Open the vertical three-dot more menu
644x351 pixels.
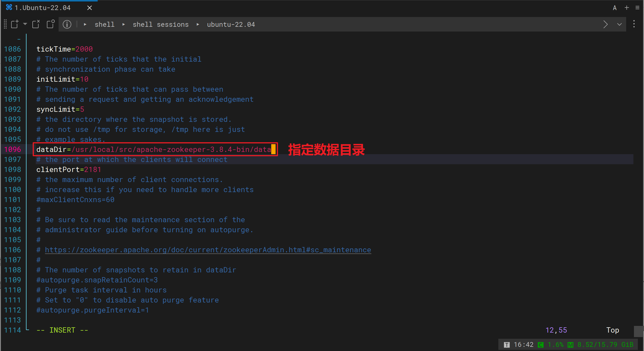634,24
